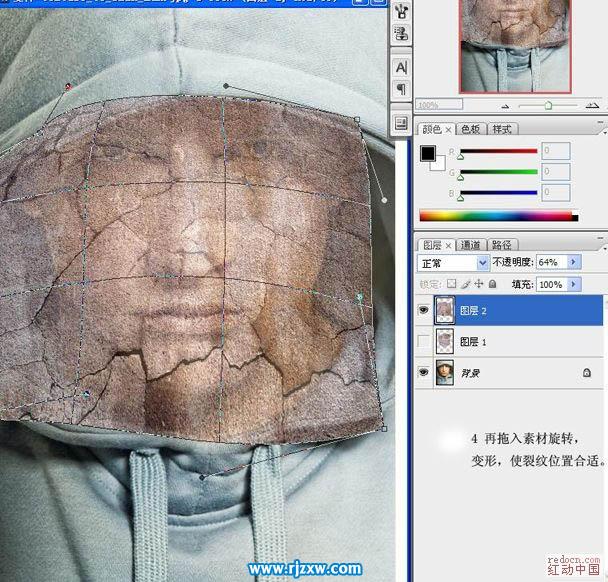Click the R red slider handle
The height and width of the screenshot is (582, 608).
[461, 156]
